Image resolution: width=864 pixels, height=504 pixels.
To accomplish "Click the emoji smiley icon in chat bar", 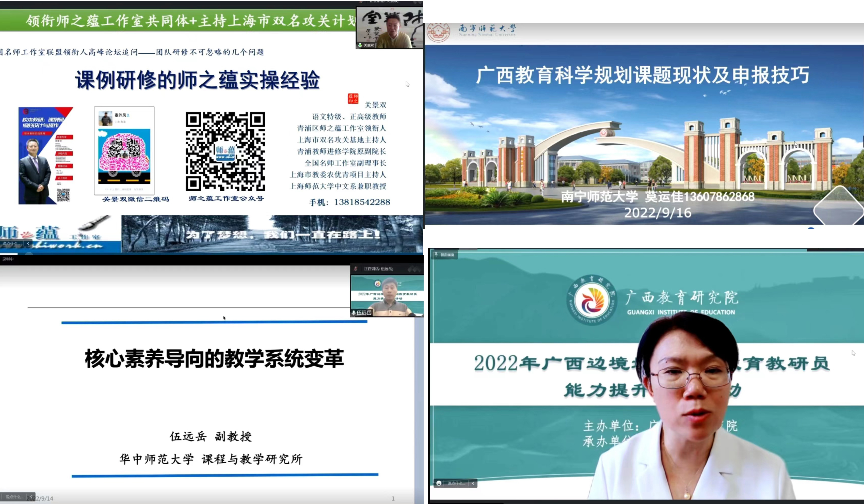I will pos(439,483).
